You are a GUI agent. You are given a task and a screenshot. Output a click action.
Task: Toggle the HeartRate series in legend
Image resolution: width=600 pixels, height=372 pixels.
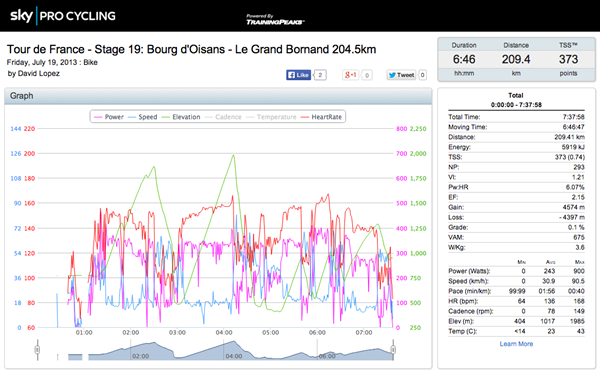pos(321,117)
